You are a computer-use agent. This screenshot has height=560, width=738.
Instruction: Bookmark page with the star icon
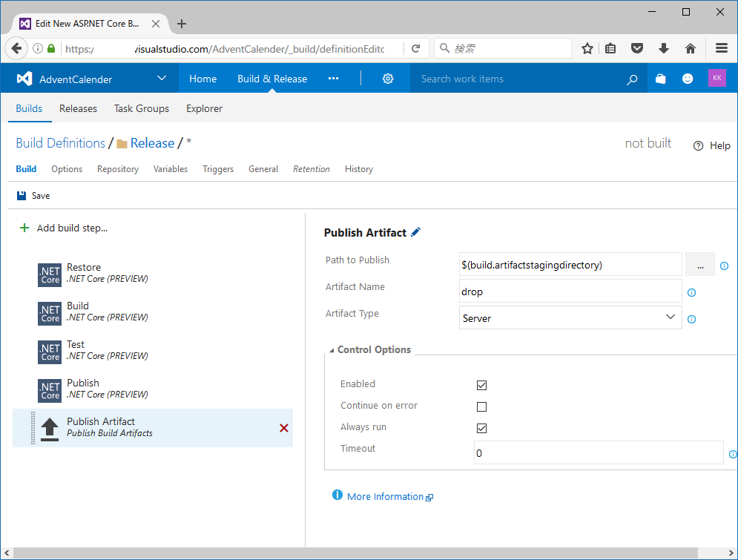(587, 48)
